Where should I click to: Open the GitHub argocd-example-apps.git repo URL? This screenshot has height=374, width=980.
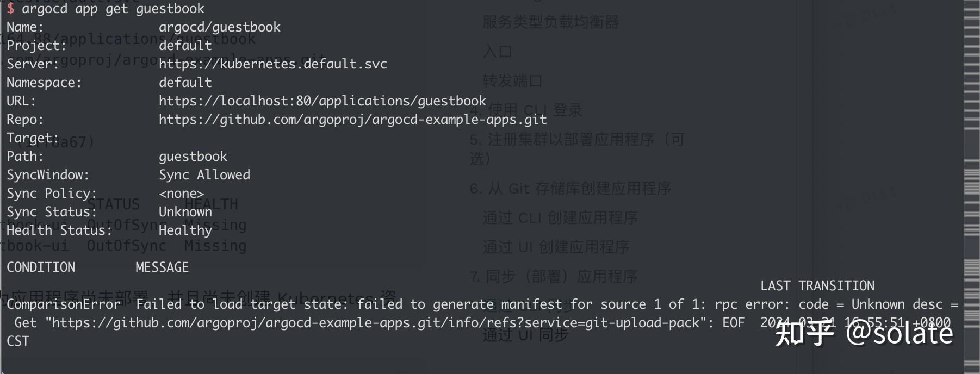(x=352, y=120)
